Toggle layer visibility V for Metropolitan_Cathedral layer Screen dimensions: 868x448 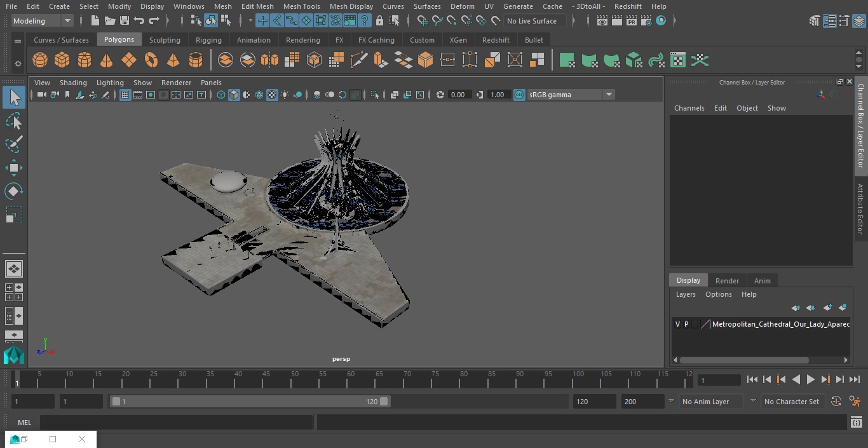(677, 324)
